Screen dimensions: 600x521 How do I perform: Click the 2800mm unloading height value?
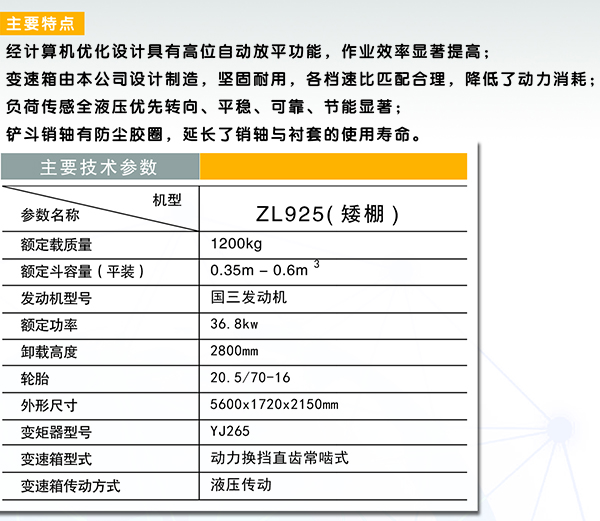click(235, 351)
